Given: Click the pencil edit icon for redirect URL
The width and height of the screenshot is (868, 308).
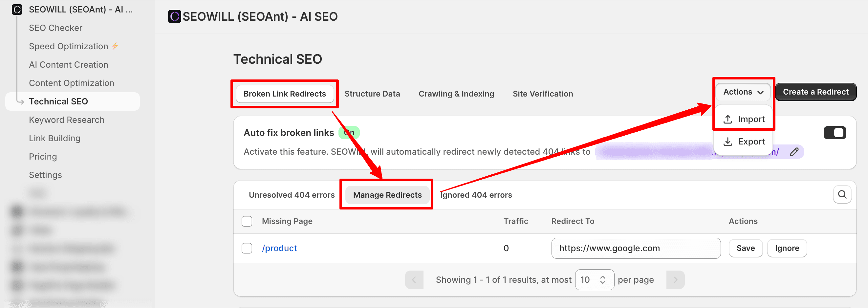Looking at the screenshot, I should tap(794, 152).
